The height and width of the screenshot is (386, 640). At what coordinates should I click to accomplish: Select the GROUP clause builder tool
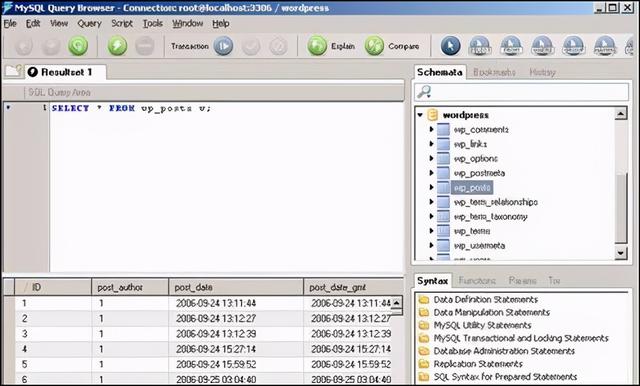coord(573,46)
